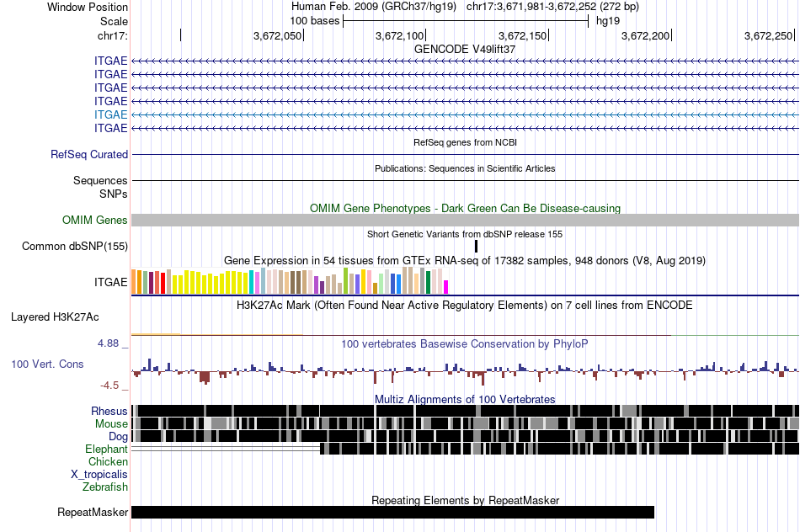This screenshot has height=532, width=800.
Task: Click the magenta last bar in GTEx chart
Action: 446,287
